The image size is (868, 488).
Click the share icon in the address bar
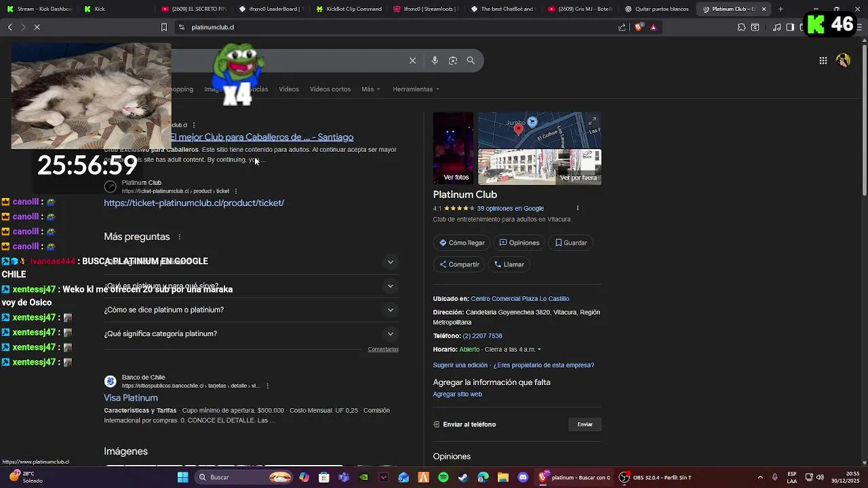click(622, 27)
